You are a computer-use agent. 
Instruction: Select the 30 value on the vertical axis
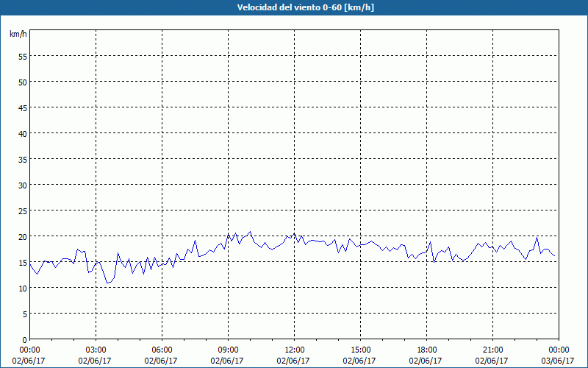23,185
